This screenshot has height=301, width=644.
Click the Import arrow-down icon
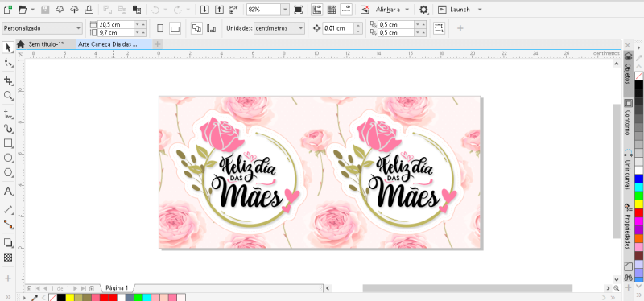[x=204, y=9]
